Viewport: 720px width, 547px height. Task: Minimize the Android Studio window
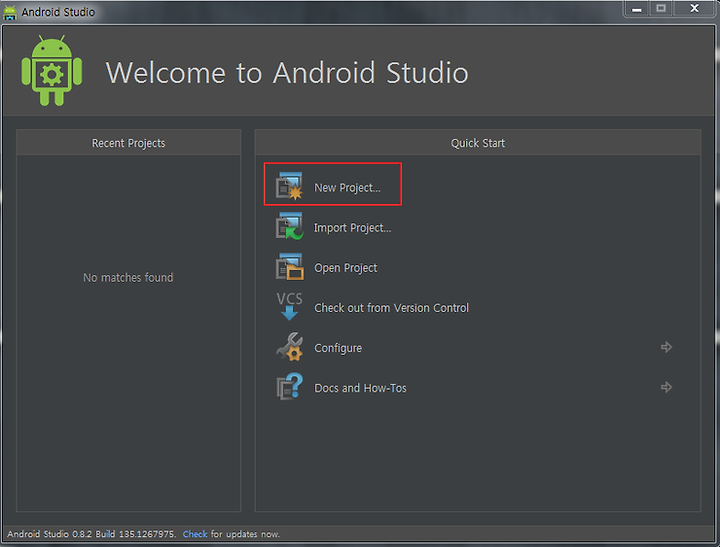(636, 9)
